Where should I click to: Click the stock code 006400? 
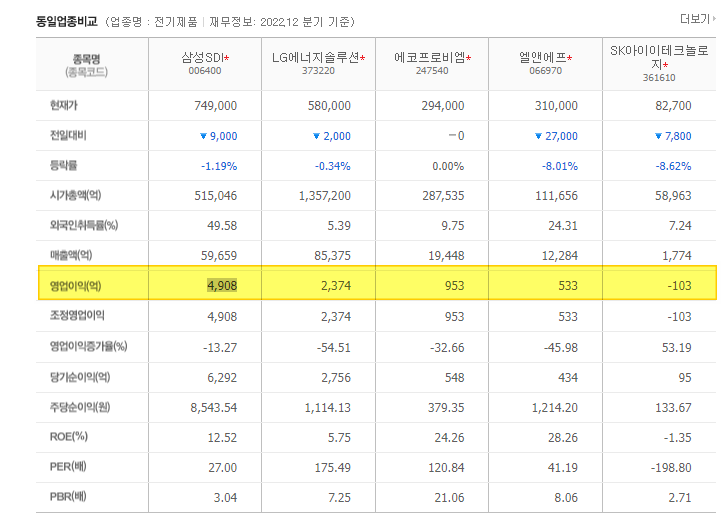(x=205, y=71)
